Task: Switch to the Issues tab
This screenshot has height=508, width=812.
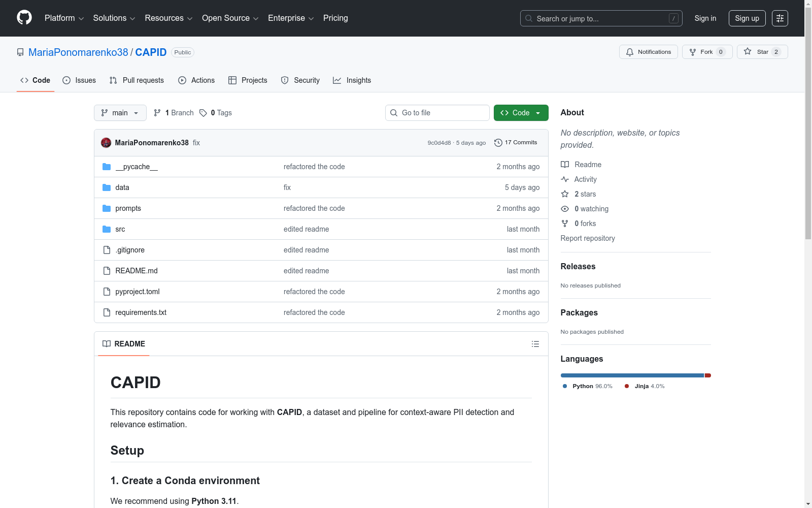Action: click(x=79, y=80)
